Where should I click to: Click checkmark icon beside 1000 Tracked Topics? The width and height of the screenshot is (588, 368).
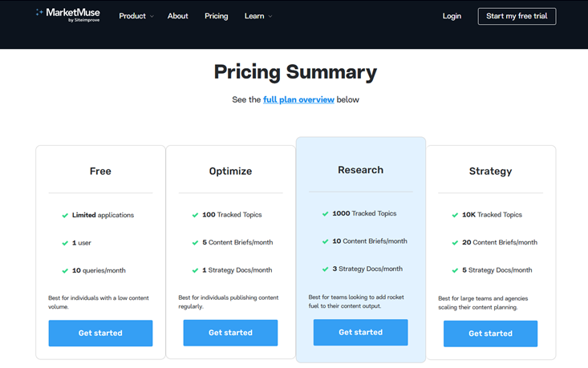tap(325, 214)
